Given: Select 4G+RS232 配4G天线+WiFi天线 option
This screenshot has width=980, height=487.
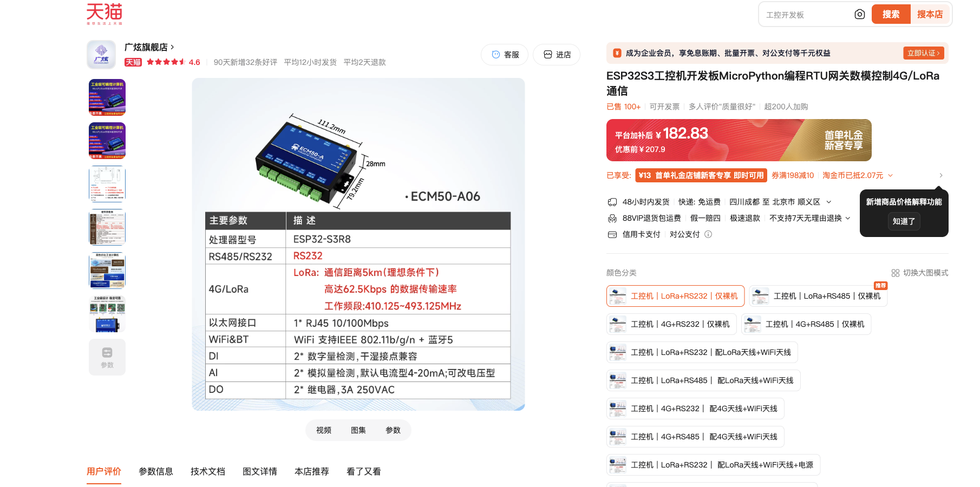Looking at the screenshot, I should [695, 409].
